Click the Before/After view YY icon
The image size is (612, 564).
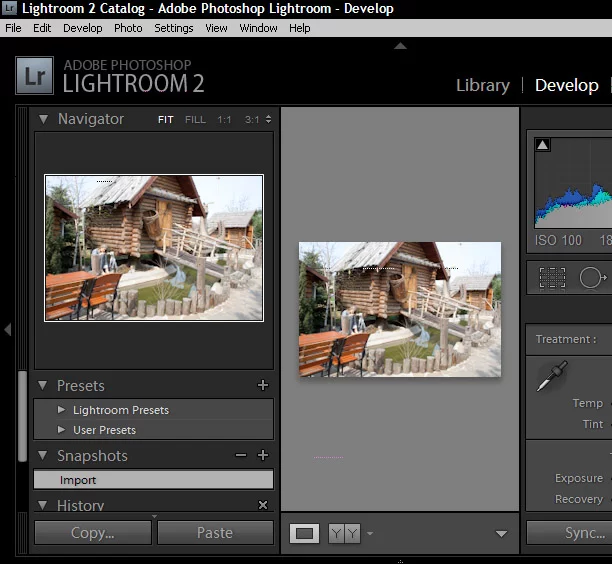click(344, 533)
